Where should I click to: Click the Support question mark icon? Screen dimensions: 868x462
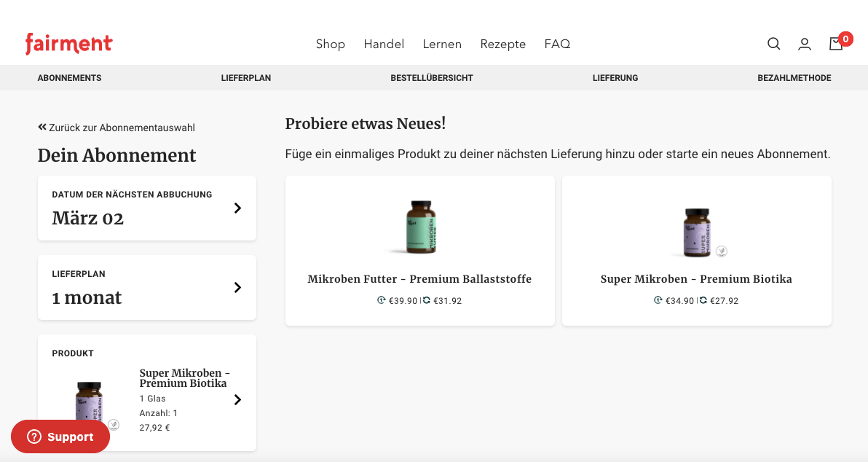(34, 436)
